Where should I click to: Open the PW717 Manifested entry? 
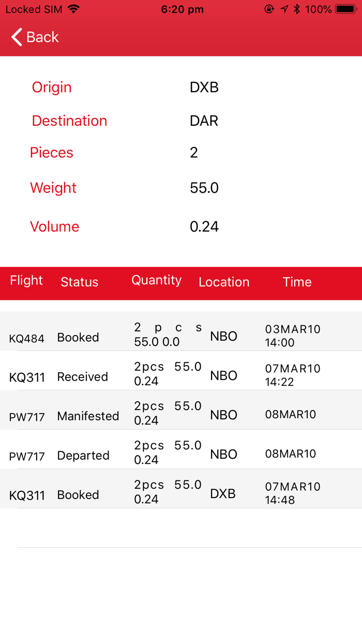click(181, 415)
